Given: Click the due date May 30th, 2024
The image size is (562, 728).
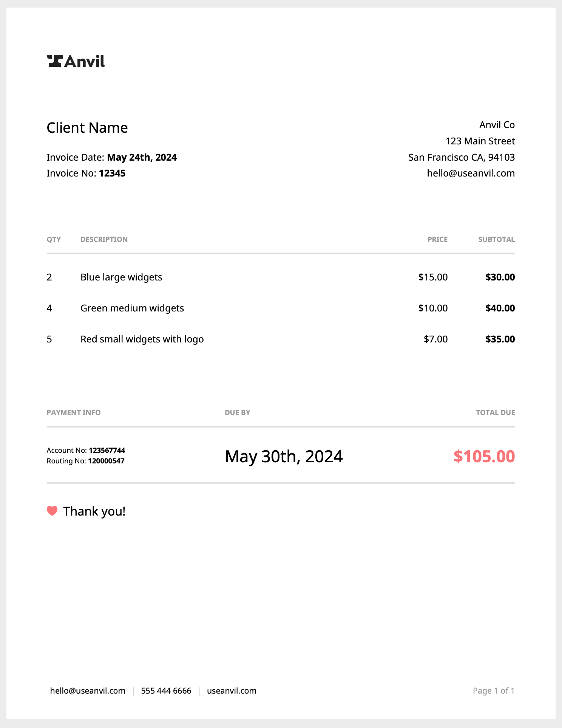Looking at the screenshot, I should pyautogui.click(x=284, y=456).
